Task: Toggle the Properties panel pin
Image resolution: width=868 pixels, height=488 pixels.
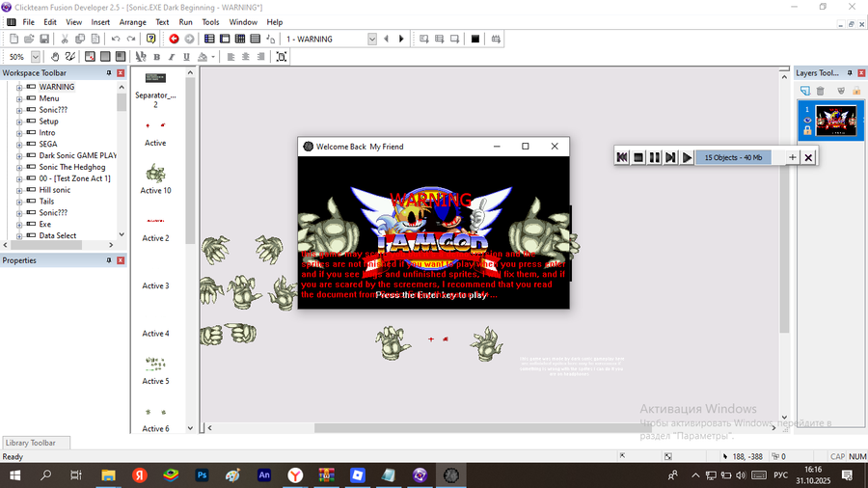Action: pyautogui.click(x=109, y=260)
